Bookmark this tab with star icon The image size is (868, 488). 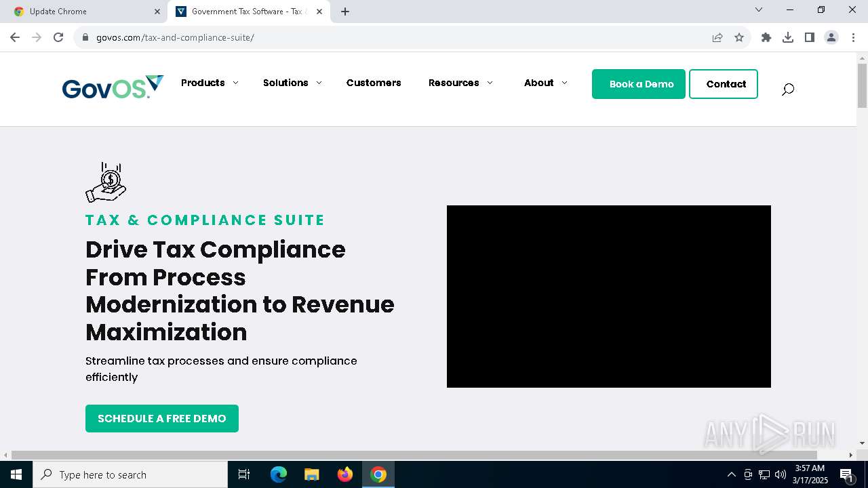coord(739,37)
